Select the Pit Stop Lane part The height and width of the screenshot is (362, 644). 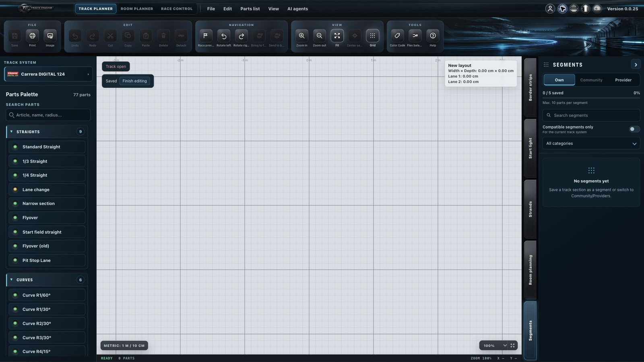pos(47,260)
